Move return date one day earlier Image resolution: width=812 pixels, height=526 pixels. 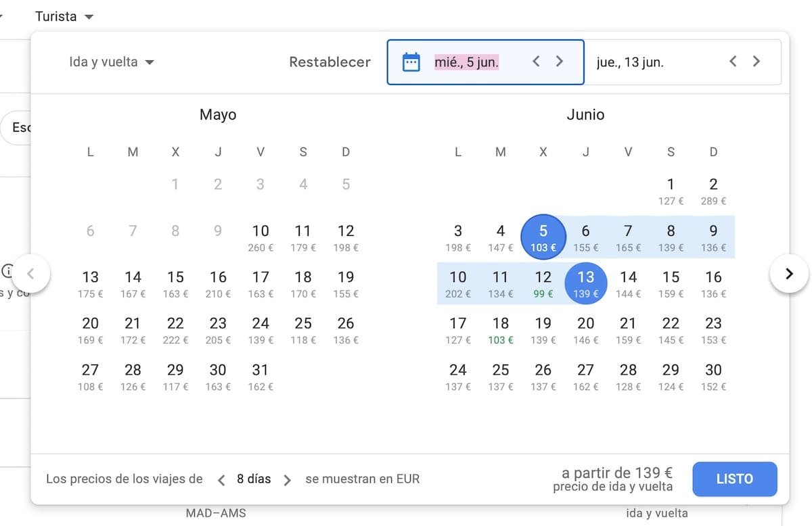[x=733, y=62]
